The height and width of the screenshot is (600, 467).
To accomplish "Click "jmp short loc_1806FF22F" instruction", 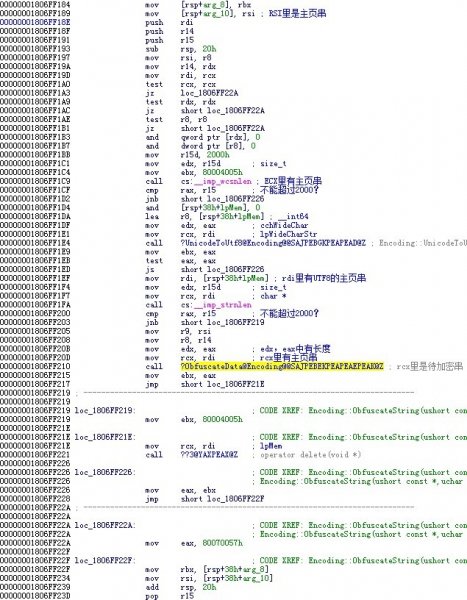I will [204, 499].
